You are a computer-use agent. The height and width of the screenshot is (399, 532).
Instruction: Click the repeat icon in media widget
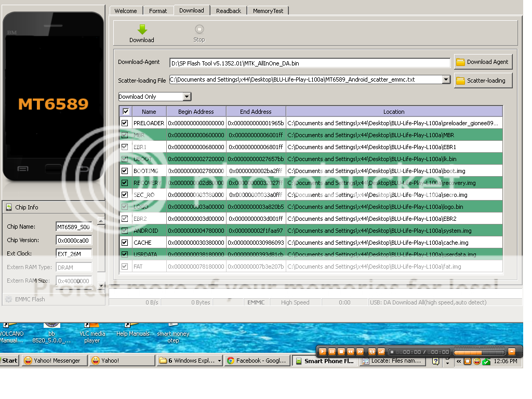371,352
